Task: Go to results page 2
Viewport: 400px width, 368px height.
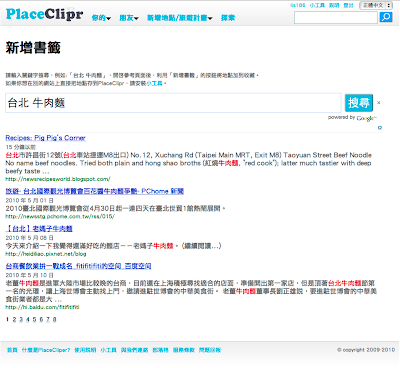Action: tap(14, 319)
